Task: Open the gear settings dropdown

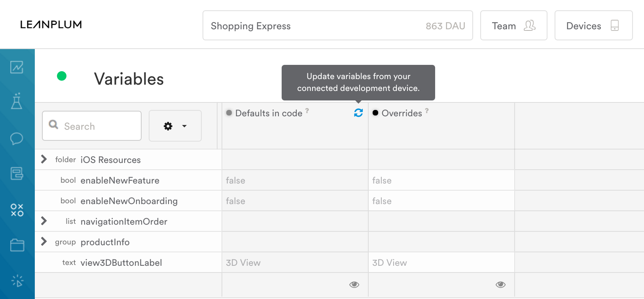Action: click(x=175, y=126)
